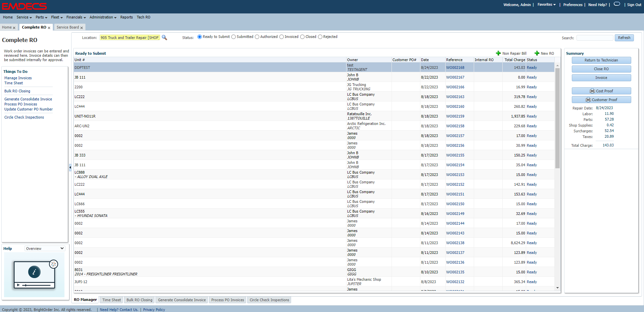This screenshot has width=644, height=312.
Task: Go to the Home menu item
Action: (x=8, y=17)
